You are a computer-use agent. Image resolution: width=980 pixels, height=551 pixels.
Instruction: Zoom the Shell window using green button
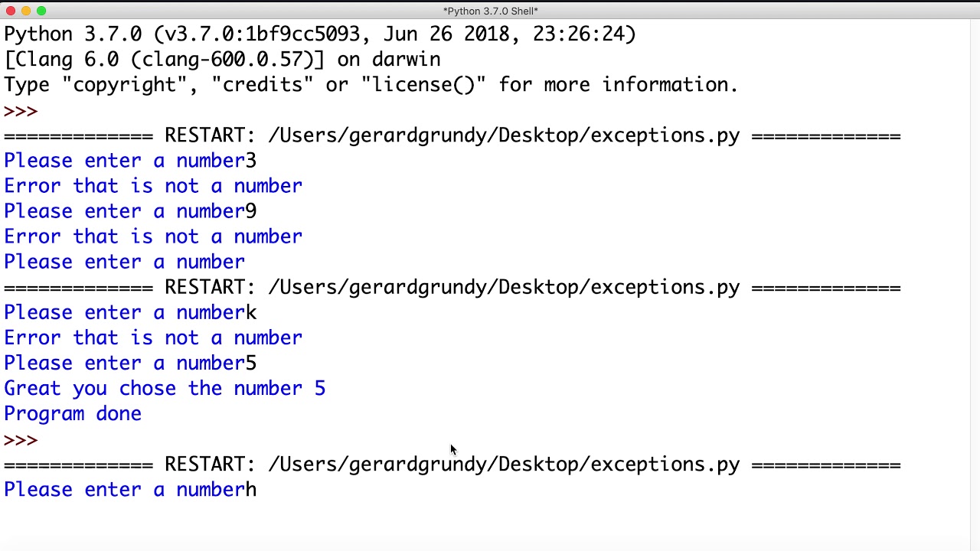click(x=41, y=11)
